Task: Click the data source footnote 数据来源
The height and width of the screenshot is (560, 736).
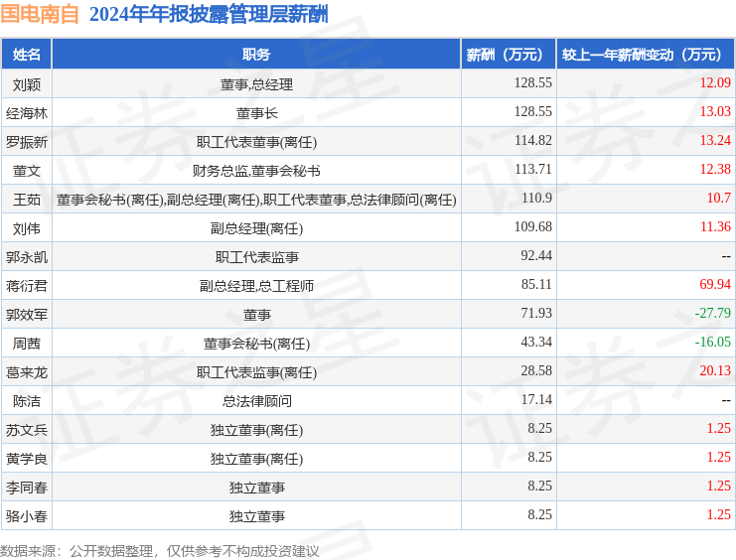Action: click(160, 551)
